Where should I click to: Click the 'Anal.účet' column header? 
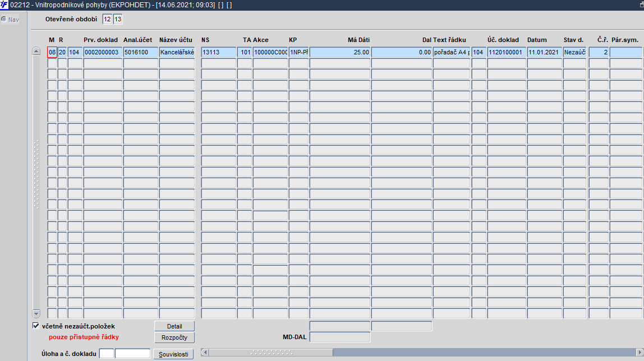[137, 40]
